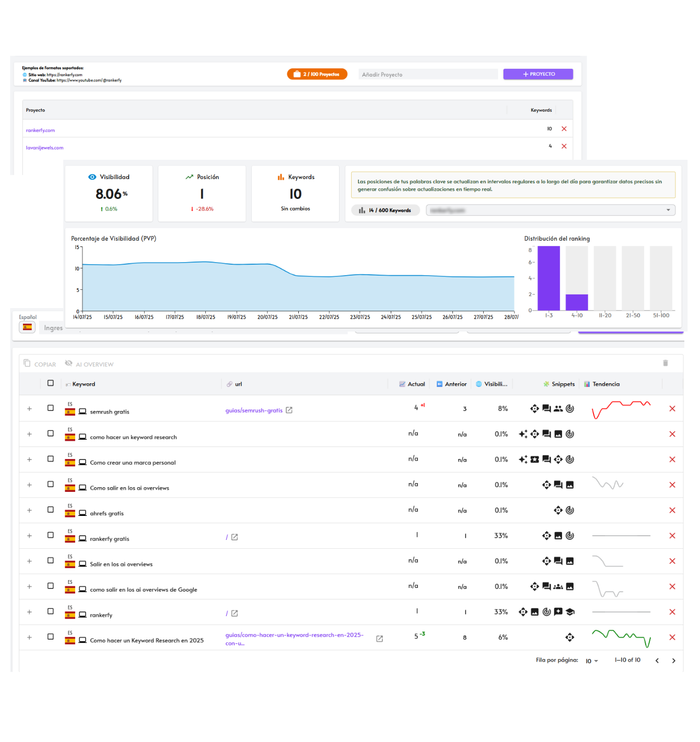This screenshot has height=742, width=700.
Task: Open the project selector dropdown
Action: 550,210
